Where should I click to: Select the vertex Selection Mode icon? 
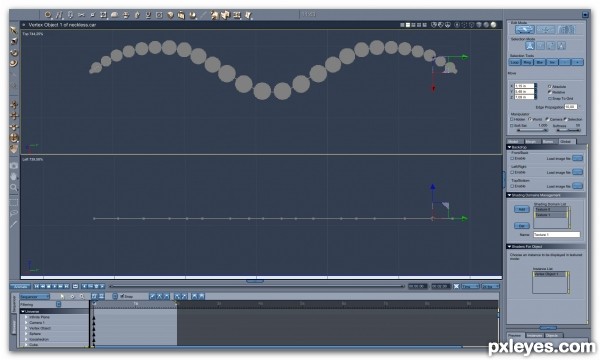[530, 46]
